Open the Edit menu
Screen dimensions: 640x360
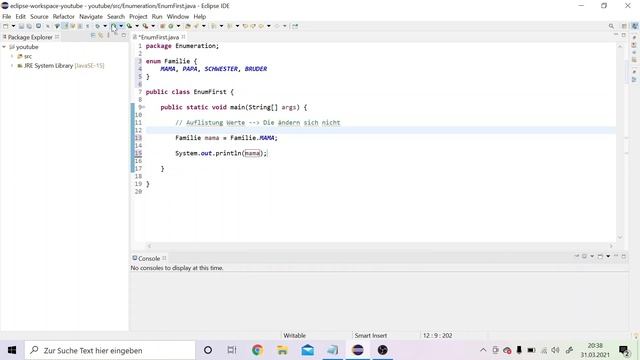(x=20, y=17)
